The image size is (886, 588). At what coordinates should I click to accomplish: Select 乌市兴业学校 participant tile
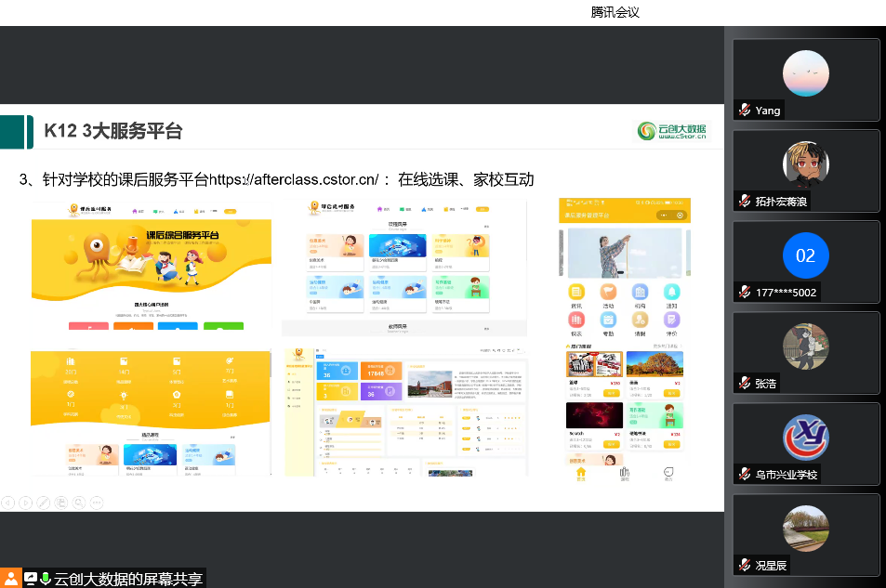tap(805, 437)
